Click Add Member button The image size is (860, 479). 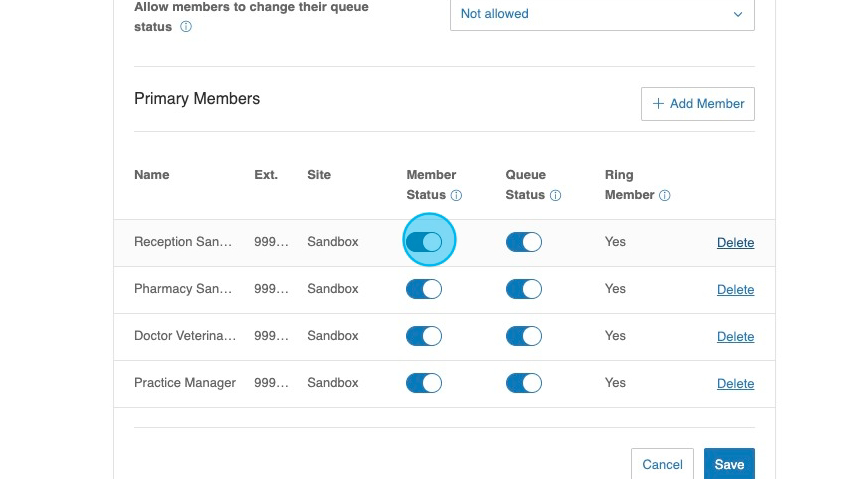pos(697,104)
